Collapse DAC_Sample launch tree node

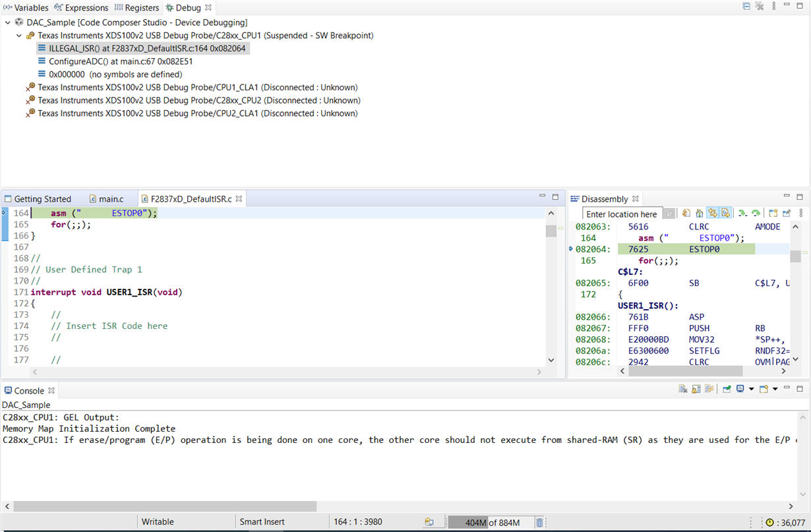point(7,22)
